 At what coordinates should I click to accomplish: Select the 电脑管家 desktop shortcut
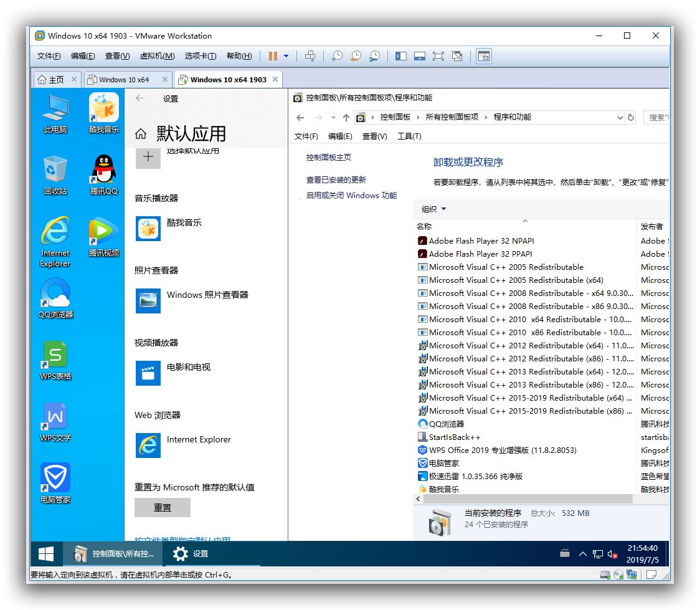click(55, 484)
